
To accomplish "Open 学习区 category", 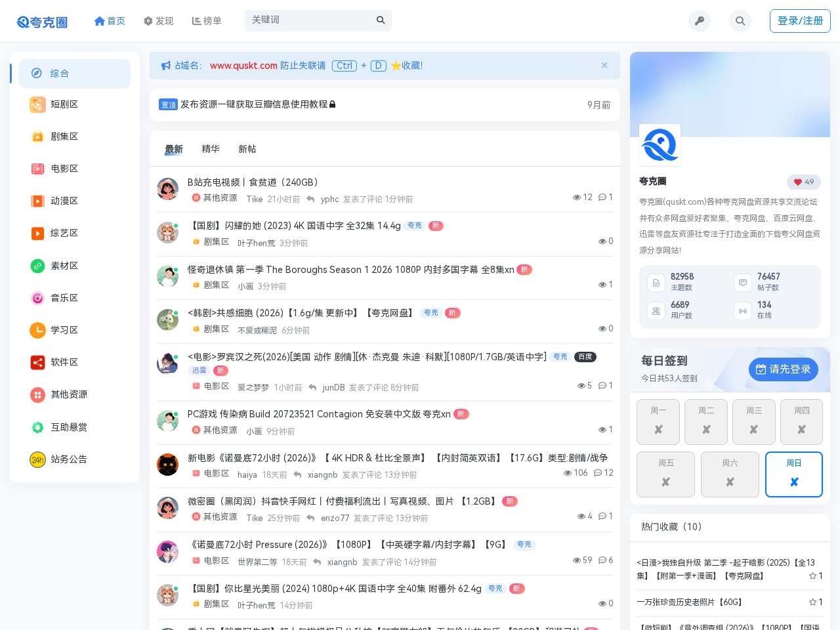I will pyautogui.click(x=75, y=330).
